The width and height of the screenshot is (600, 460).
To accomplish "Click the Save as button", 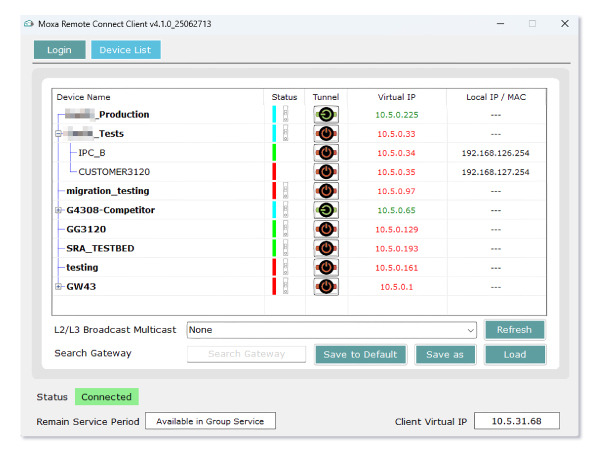I will (x=445, y=354).
